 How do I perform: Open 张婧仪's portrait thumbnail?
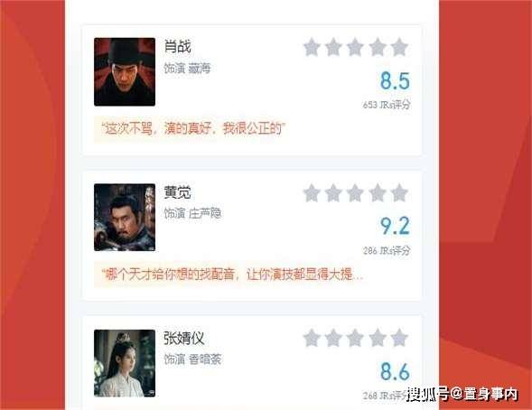click(x=125, y=363)
